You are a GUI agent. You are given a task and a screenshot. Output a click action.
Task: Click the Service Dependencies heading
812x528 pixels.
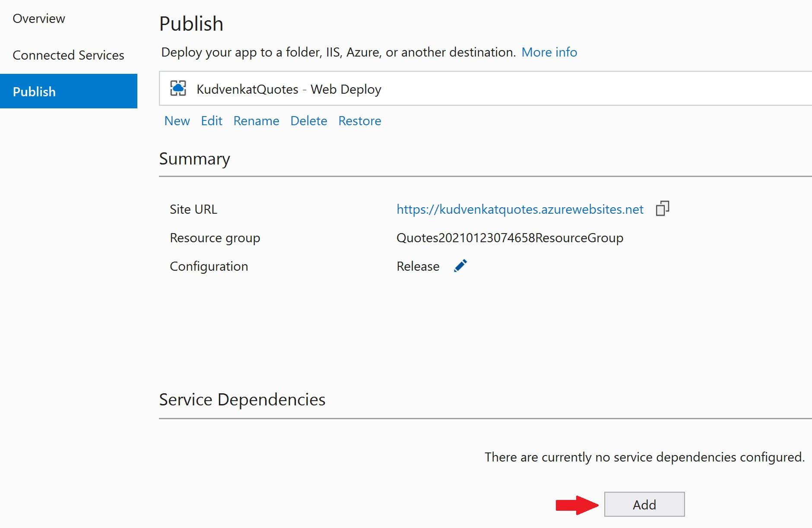tap(242, 399)
